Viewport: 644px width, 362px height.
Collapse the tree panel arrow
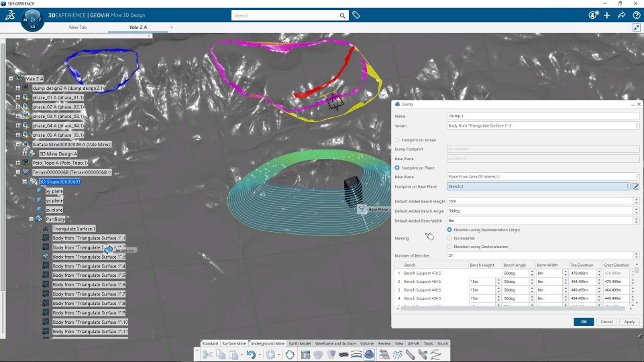click(150, 36)
